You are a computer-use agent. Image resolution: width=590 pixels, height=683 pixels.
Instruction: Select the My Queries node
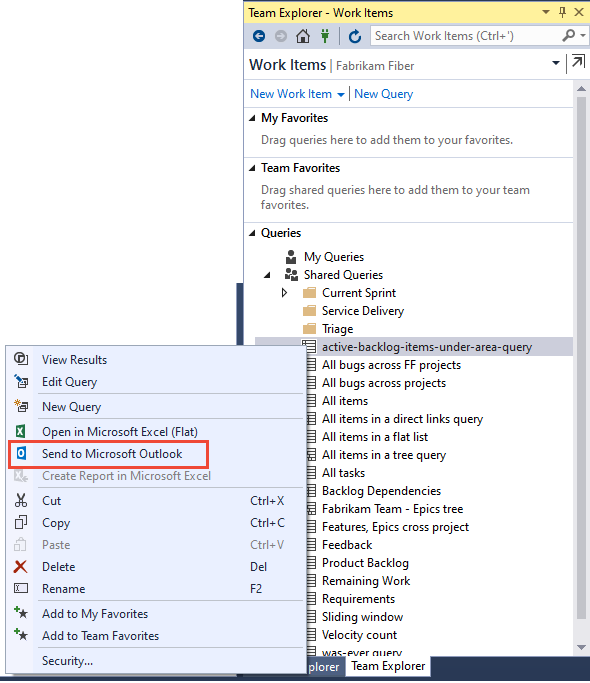(334, 257)
